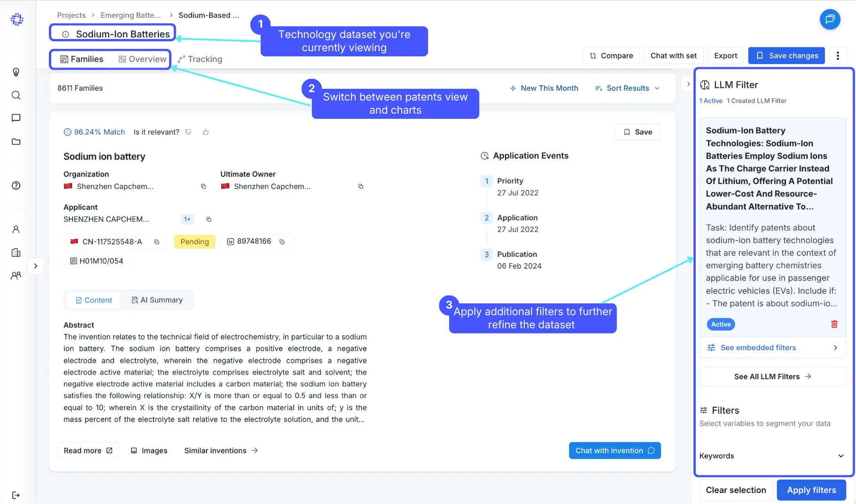Toggle the Active filter badge
Screen dimensions: 856x504
coord(721,324)
